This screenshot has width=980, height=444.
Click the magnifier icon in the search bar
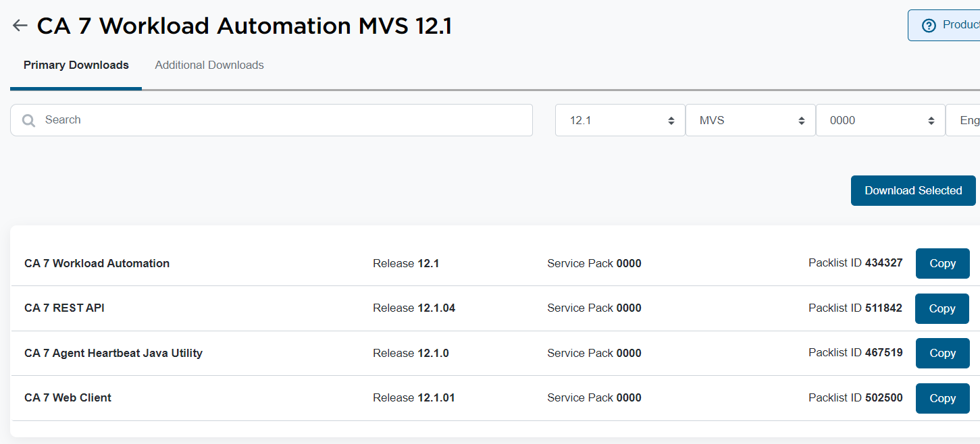(28, 119)
